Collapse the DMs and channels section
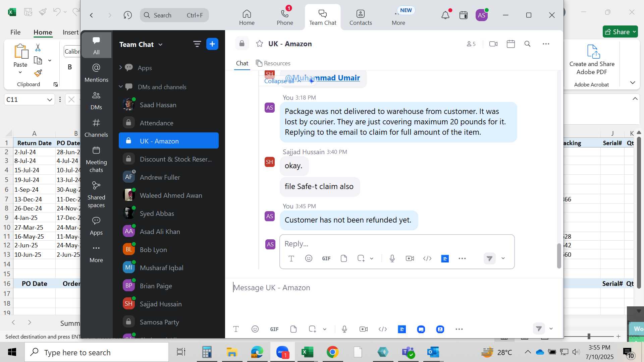 [120, 86]
